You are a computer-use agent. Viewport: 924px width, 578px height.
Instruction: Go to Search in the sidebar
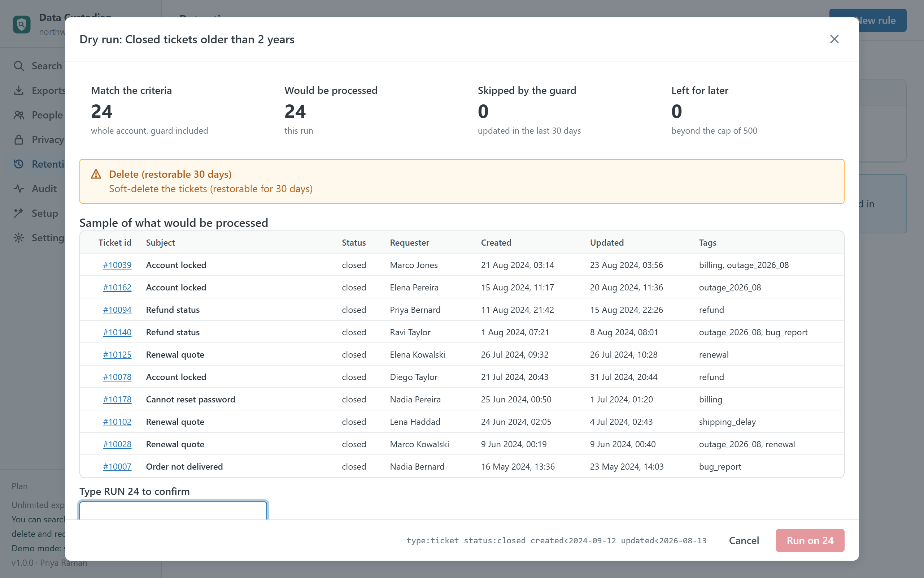47,66
